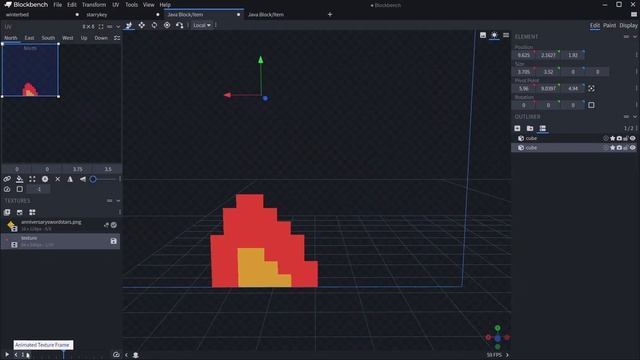Select the Down face tab
This screenshot has height=360, width=640.
click(101, 38)
